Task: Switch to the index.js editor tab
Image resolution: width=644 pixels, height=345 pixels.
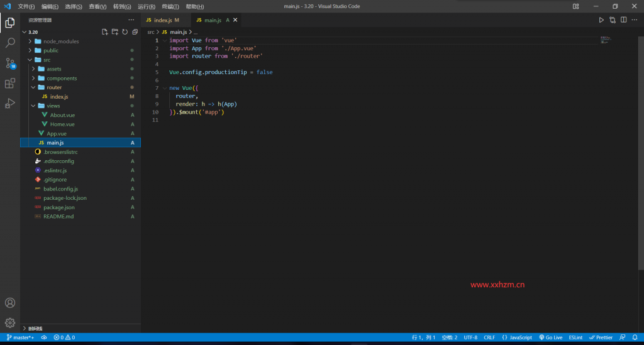Action: 162,20
